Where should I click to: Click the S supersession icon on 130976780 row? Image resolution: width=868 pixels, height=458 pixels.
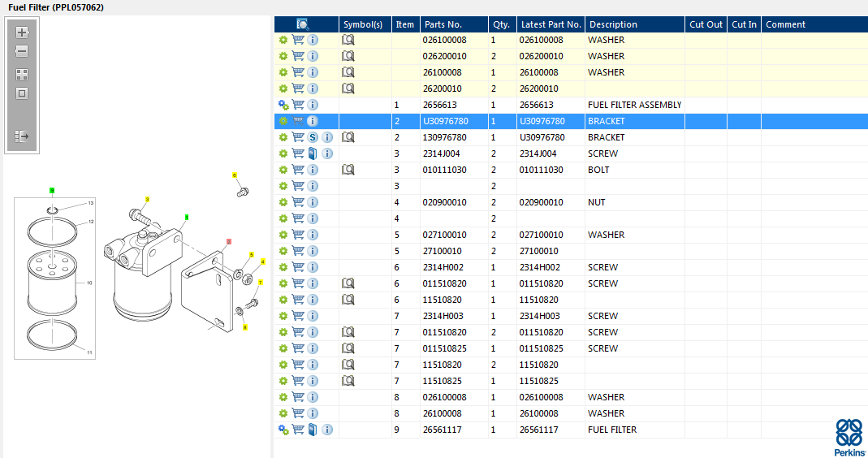[x=313, y=137]
